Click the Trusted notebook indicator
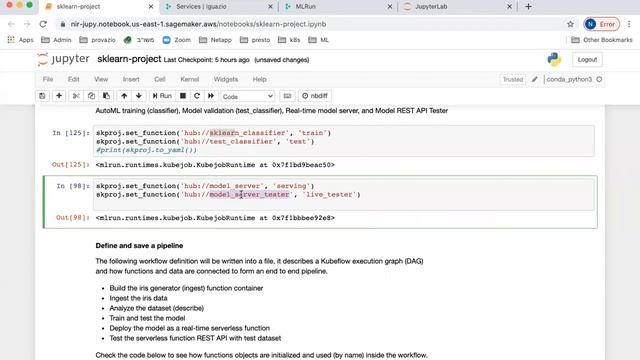The width and height of the screenshot is (640, 360). point(513,80)
